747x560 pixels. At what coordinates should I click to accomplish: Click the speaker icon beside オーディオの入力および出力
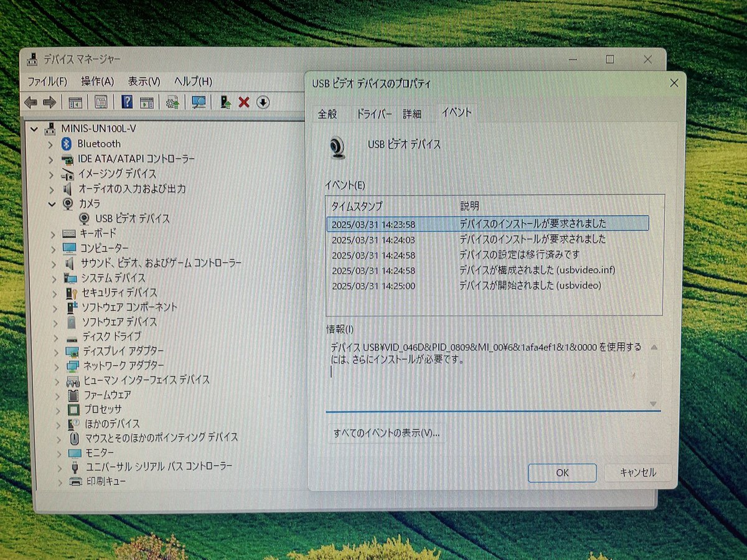click(68, 189)
